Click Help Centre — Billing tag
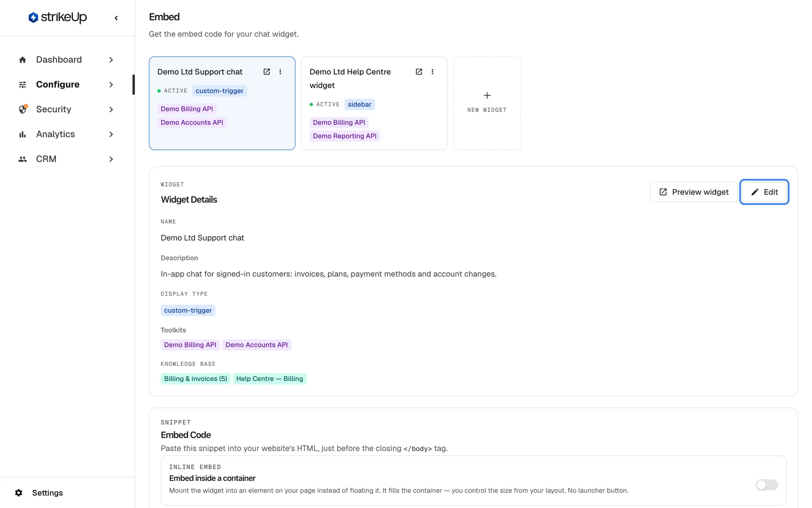812x508 pixels. pyautogui.click(x=269, y=378)
